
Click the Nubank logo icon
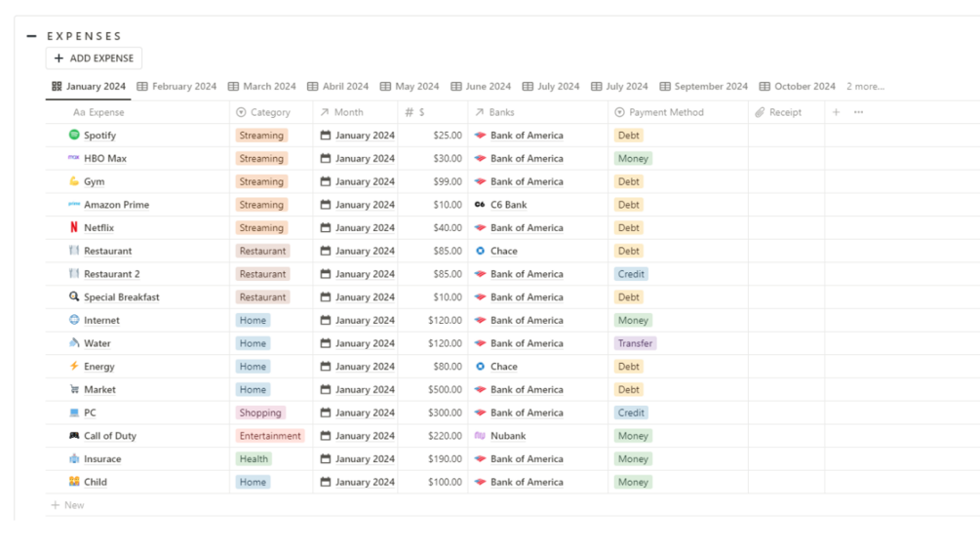480,435
